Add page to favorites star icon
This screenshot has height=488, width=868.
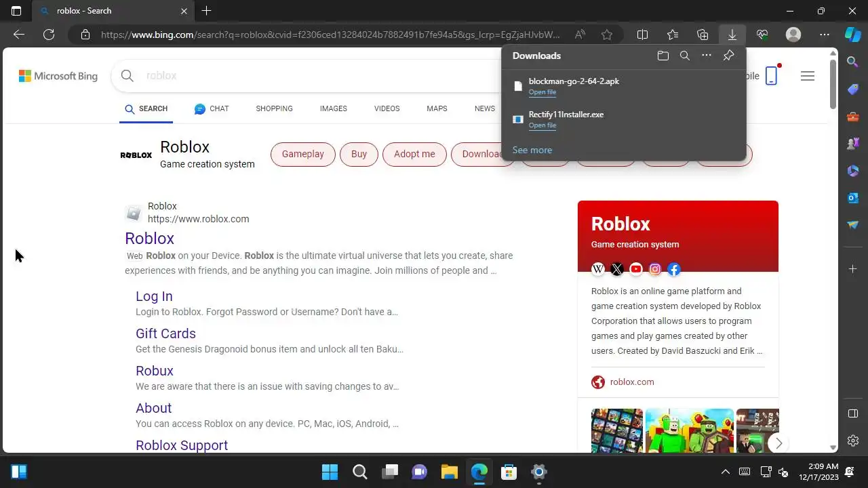607,35
